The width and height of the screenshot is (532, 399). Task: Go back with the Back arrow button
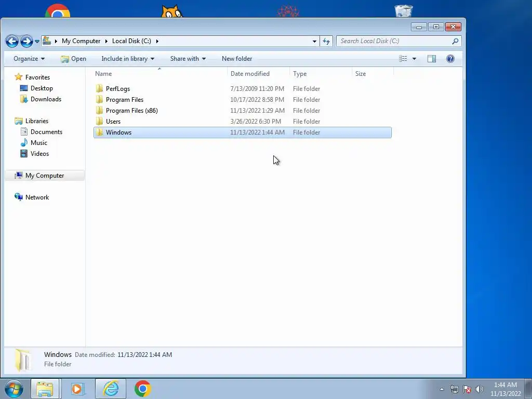point(12,42)
